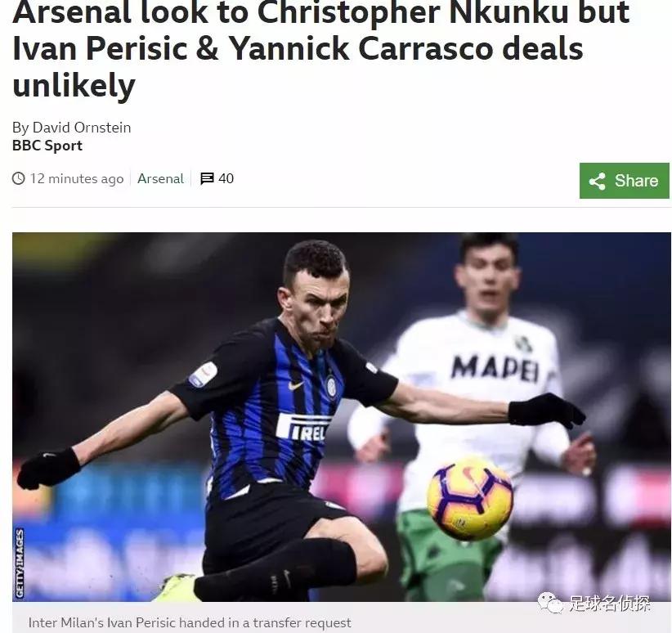Click the share icon in Share button
This screenshot has height=633, width=672.
598,181
